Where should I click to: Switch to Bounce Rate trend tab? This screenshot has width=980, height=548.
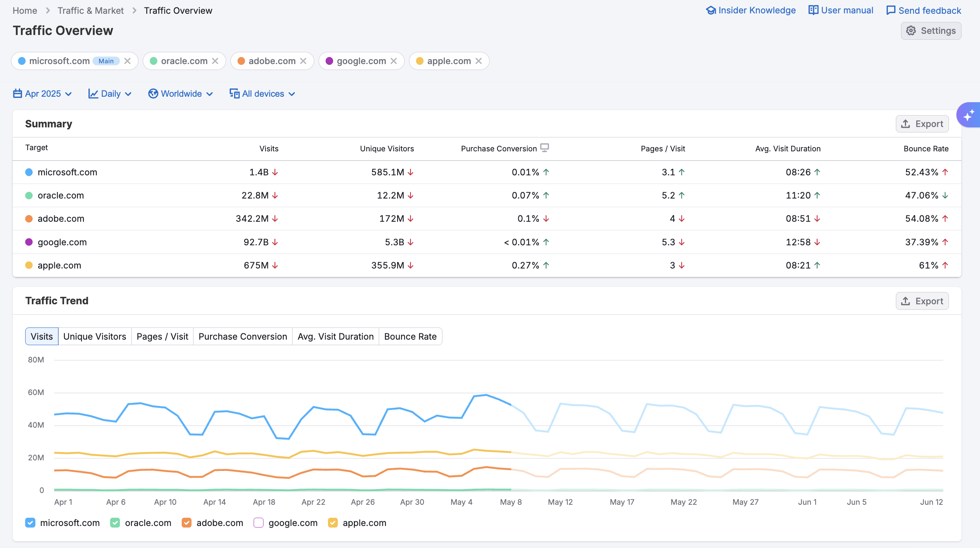pyautogui.click(x=411, y=337)
